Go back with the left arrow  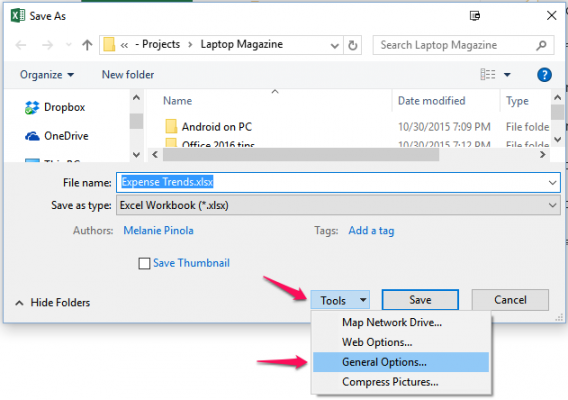click(21, 45)
